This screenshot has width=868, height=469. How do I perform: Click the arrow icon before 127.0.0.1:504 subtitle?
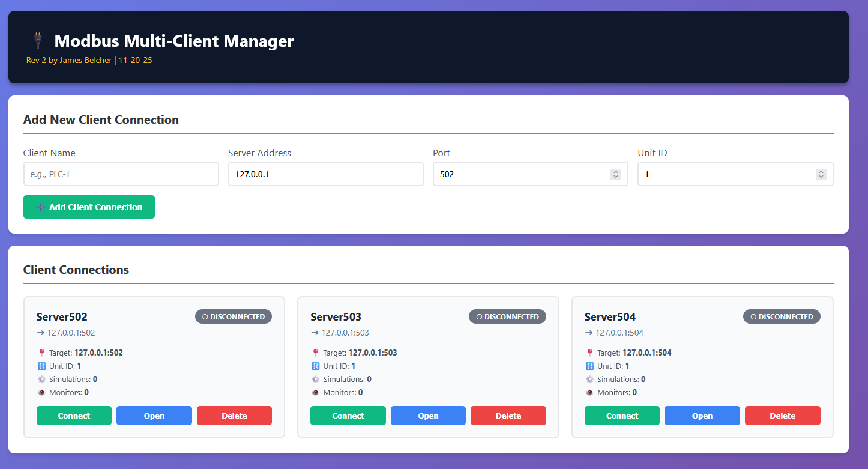click(589, 333)
